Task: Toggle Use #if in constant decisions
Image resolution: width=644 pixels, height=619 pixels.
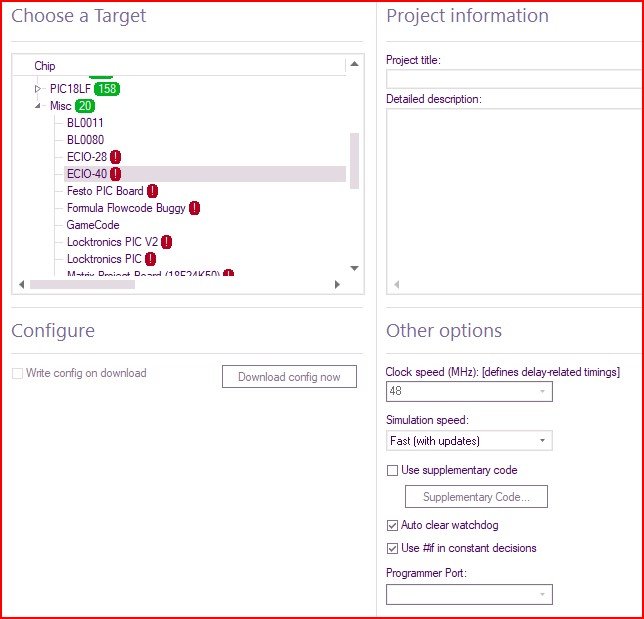Action: (392, 548)
